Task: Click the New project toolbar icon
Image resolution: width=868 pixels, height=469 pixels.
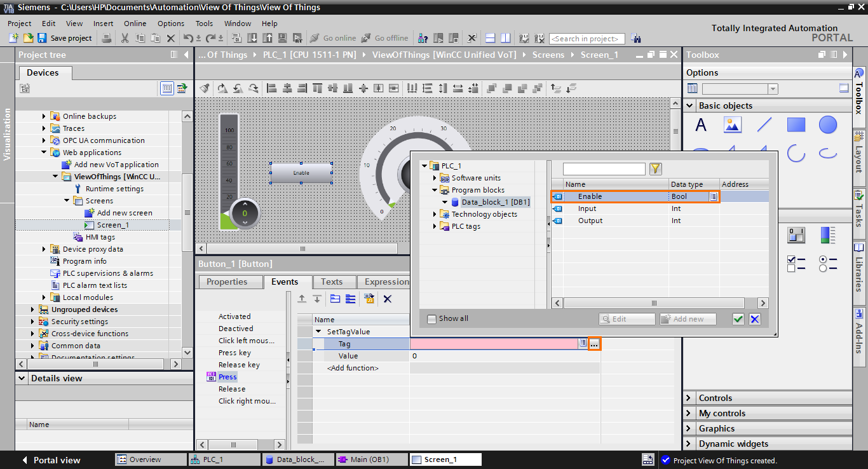Action: (13, 38)
